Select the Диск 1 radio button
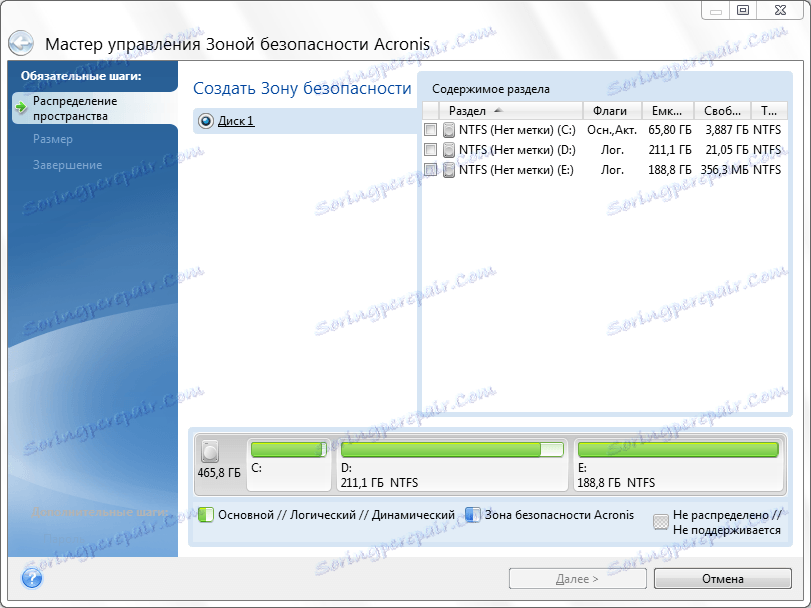This screenshot has width=811, height=608. pyautogui.click(x=206, y=121)
